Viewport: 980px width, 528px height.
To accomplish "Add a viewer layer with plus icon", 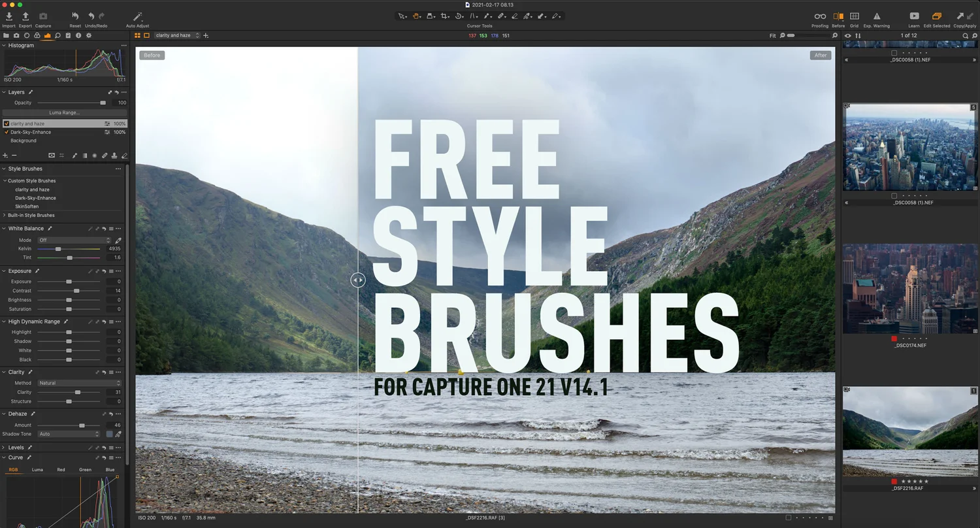I will (206, 35).
